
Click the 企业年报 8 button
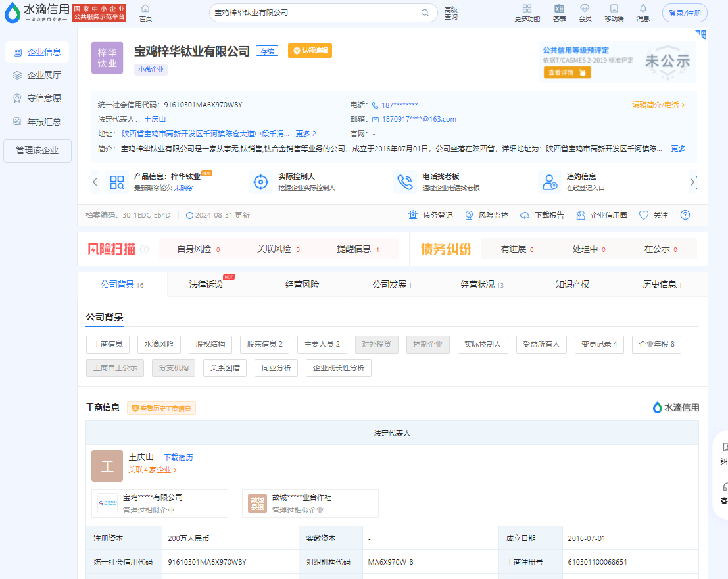pos(656,344)
